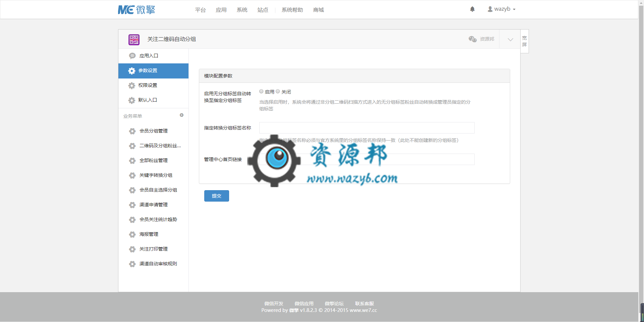The width and height of the screenshot is (644, 322).
Task: Open the 微擎论坛 footer link
Action: [334, 304]
